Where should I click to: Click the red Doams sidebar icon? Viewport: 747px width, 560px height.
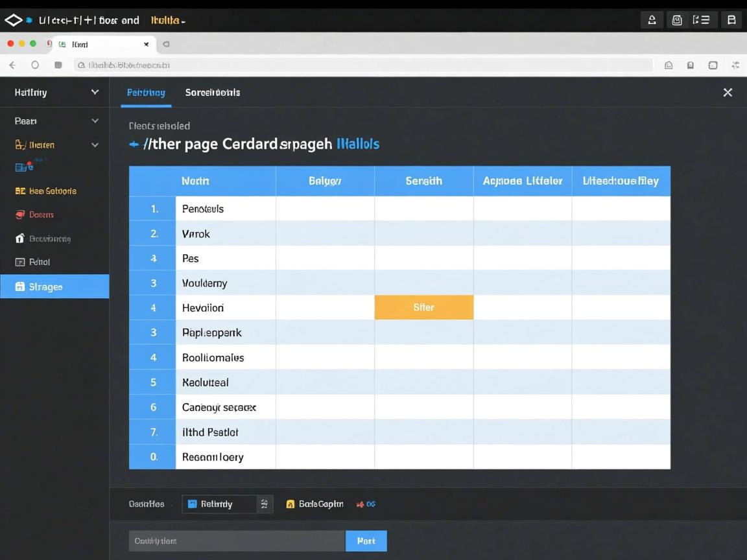pos(19,215)
